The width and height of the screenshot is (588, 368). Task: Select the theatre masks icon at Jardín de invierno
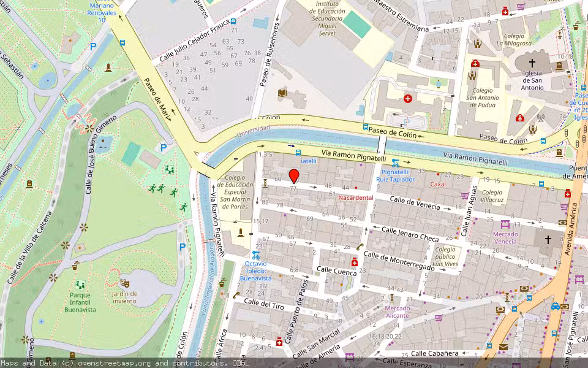point(124,283)
